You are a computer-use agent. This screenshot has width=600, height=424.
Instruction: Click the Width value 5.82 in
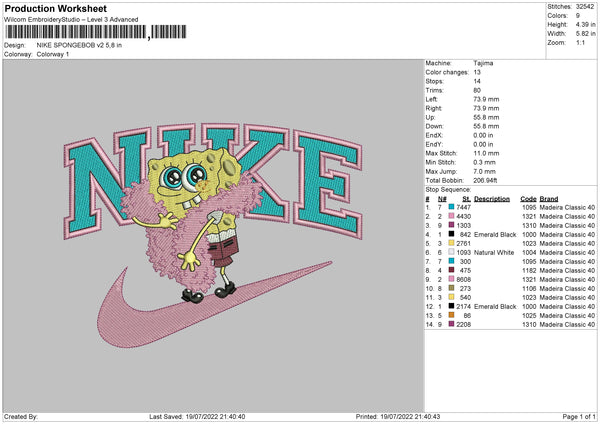[x=585, y=34]
